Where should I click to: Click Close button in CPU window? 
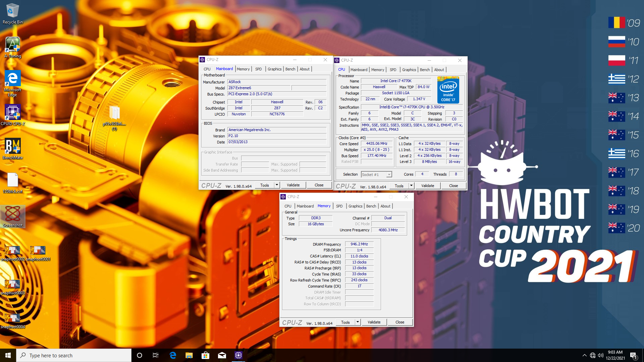click(453, 186)
